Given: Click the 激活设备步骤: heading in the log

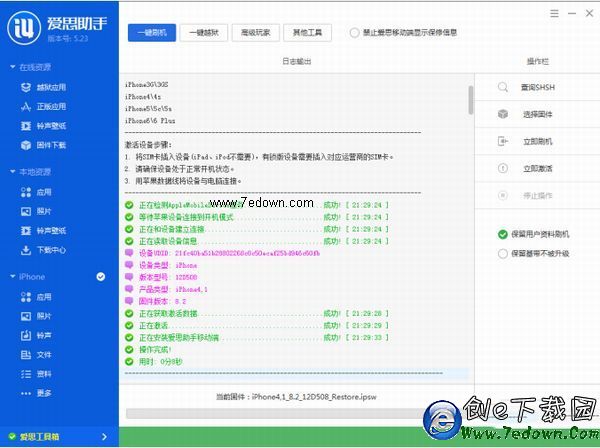Looking at the screenshot, I should (148, 145).
